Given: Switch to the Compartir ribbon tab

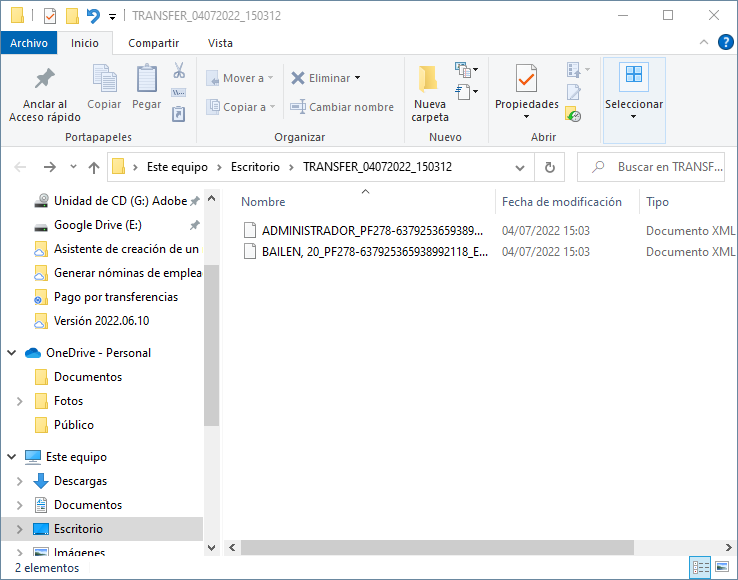Looking at the screenshot, I should point(153,43).
